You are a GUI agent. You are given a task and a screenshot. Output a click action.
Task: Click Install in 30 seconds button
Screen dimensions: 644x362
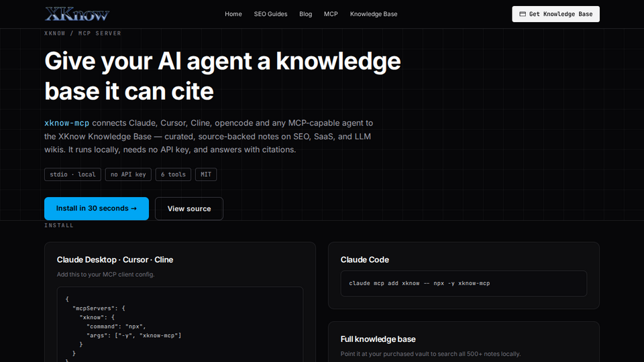97,208
